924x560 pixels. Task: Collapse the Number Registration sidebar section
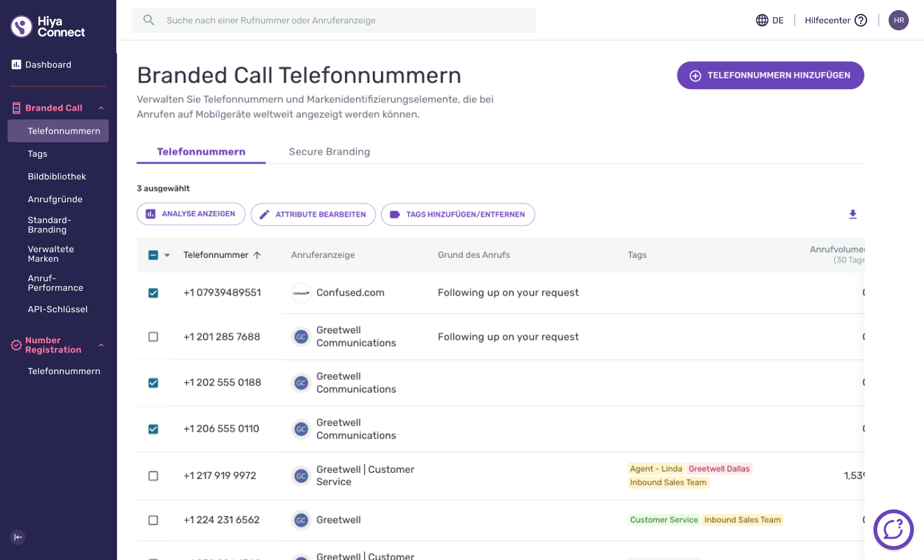[101, 345]
